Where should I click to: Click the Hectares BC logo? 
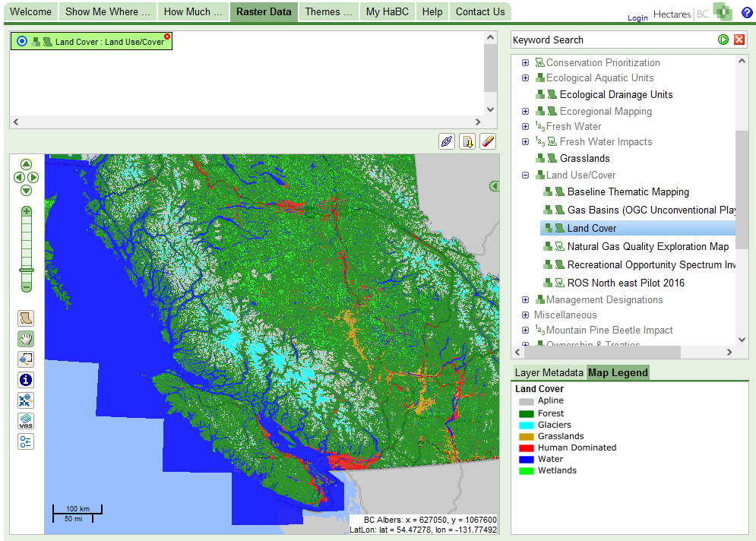click(x=693, y=13)
